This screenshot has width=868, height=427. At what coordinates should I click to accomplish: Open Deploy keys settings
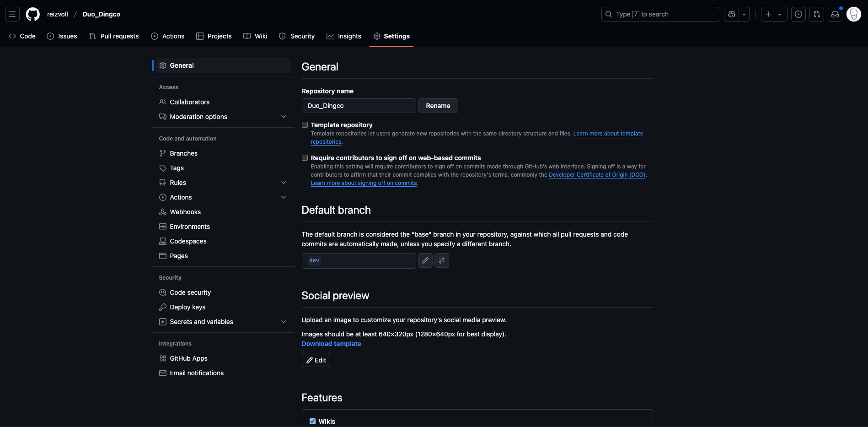click(x=223, y=307)
